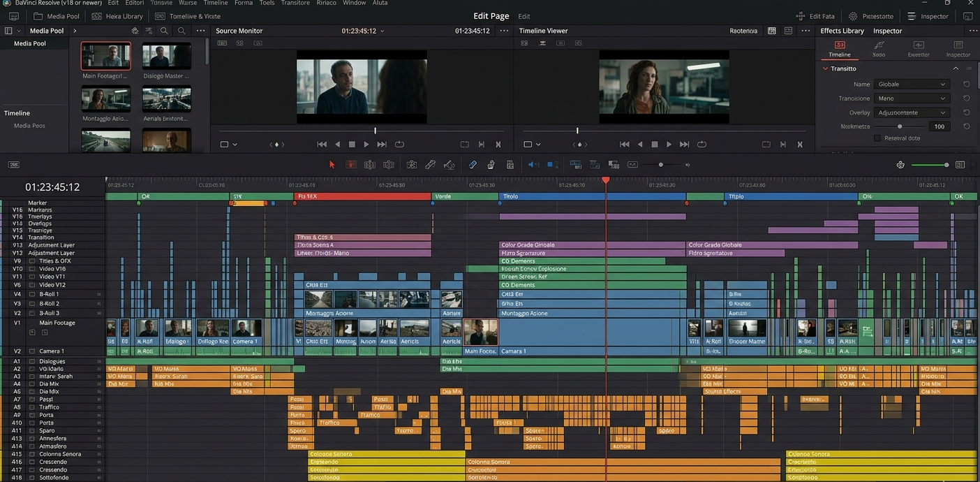Toggle the blue snapping square in toolbar
Viewport: 980px width, 482px height.
[551, 165]
